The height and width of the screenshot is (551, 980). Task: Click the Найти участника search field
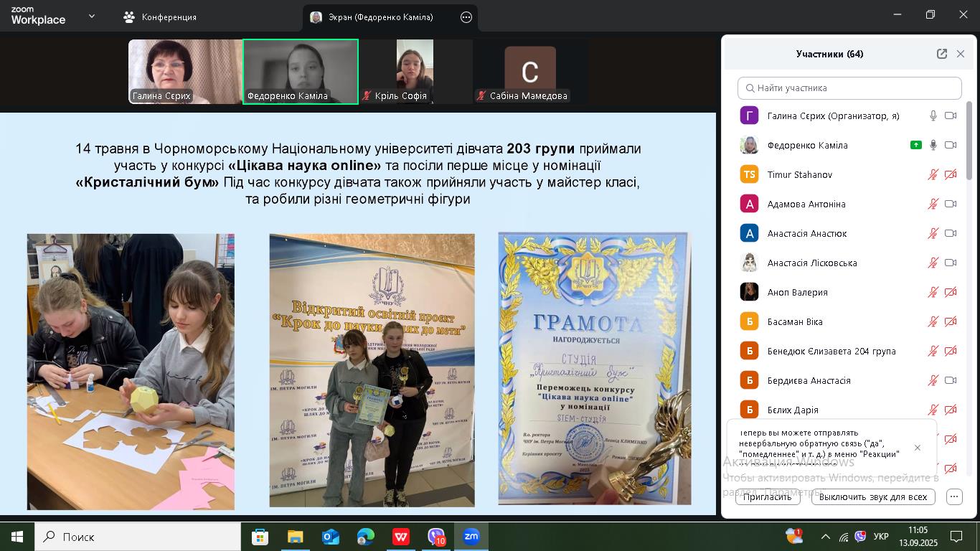(x=849, y=88)
